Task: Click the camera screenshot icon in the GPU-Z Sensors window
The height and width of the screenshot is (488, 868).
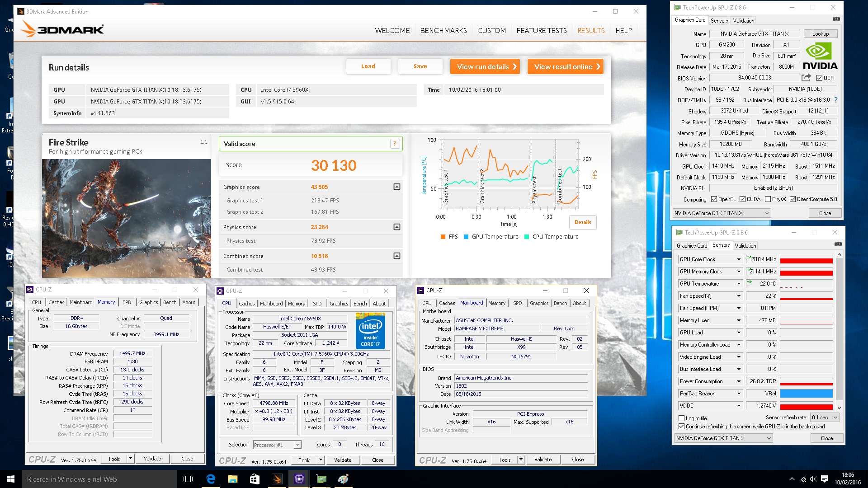Action: point(838,244)
